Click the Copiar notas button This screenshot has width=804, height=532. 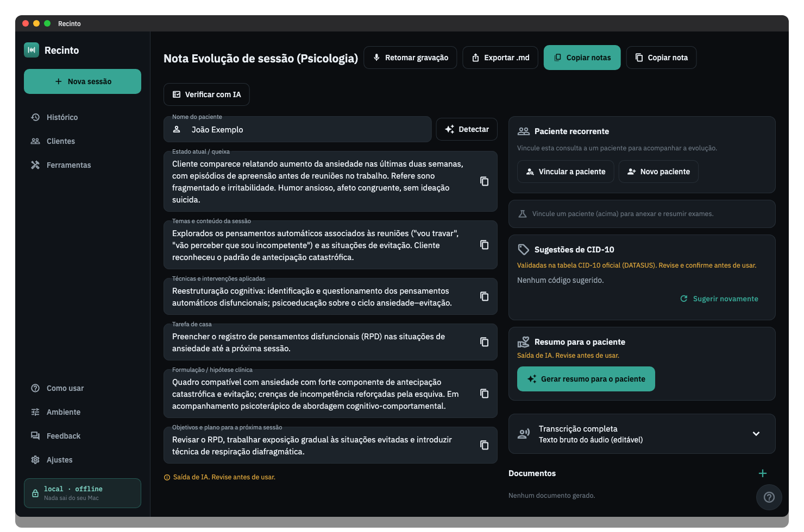pyautogui.click(x=582, y=58)
